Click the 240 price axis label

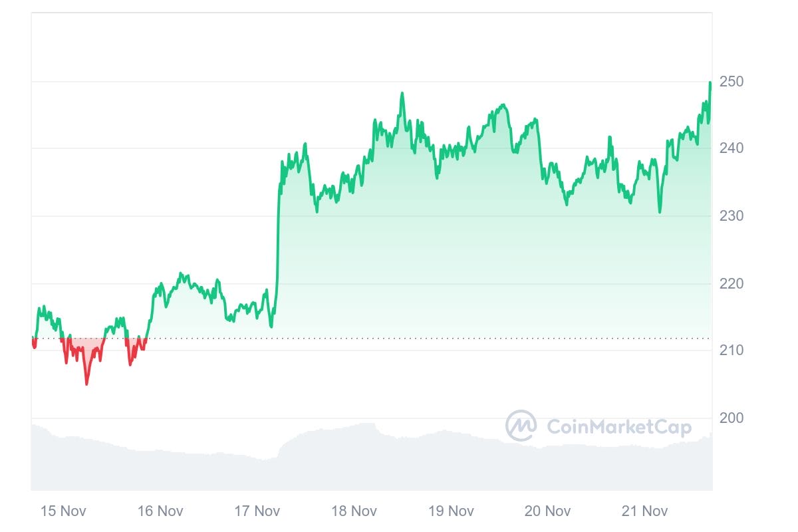tap(732, 148)
